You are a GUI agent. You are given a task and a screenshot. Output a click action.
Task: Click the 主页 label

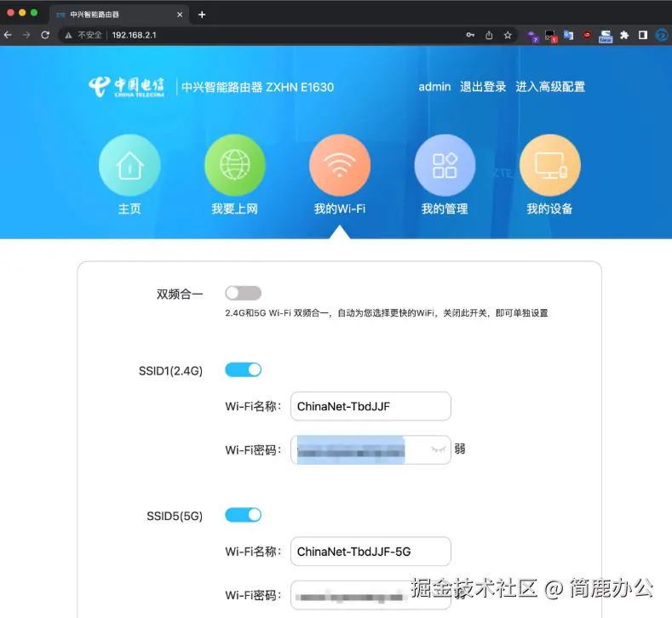coord(129,209)
